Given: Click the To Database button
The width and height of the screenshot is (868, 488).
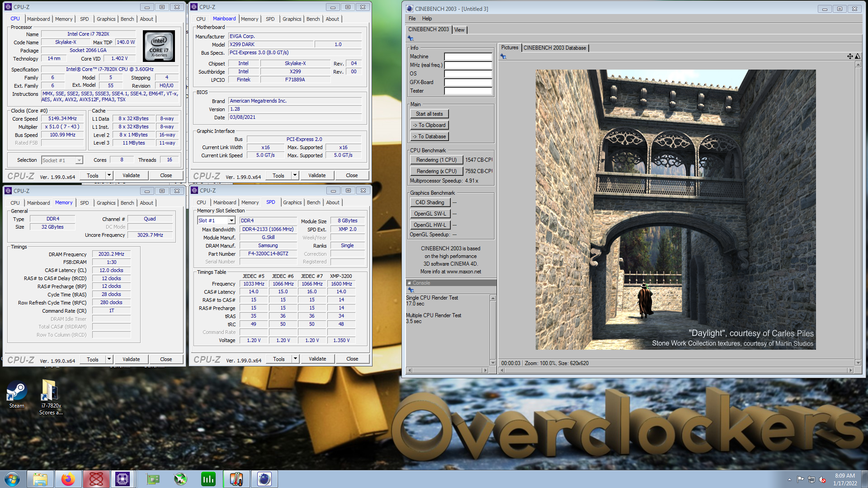Looking at the screenshot, I should click(429, 136).
